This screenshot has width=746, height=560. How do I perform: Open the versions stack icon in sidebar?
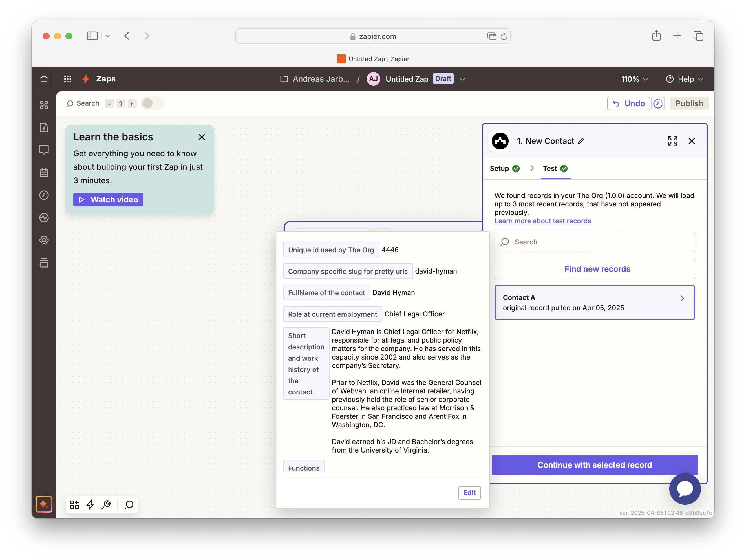pos(44,263)
